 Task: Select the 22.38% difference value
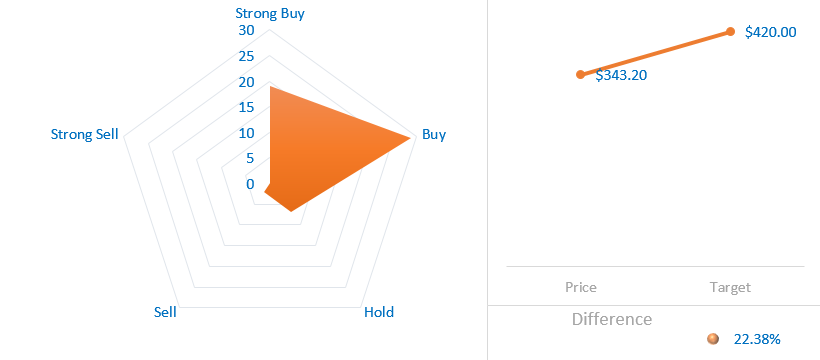(757, 339)
